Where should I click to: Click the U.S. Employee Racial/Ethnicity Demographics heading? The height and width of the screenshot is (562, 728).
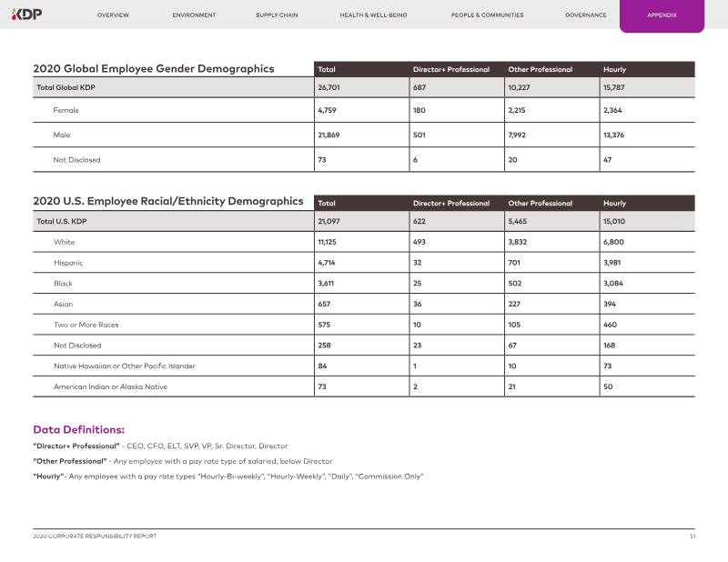(x=167, y=202)
